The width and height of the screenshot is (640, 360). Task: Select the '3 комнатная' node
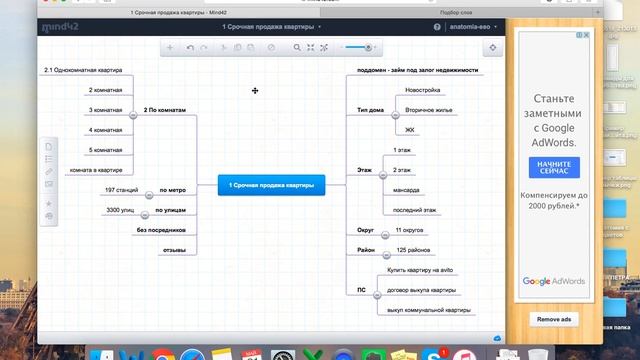coord(106,110)
